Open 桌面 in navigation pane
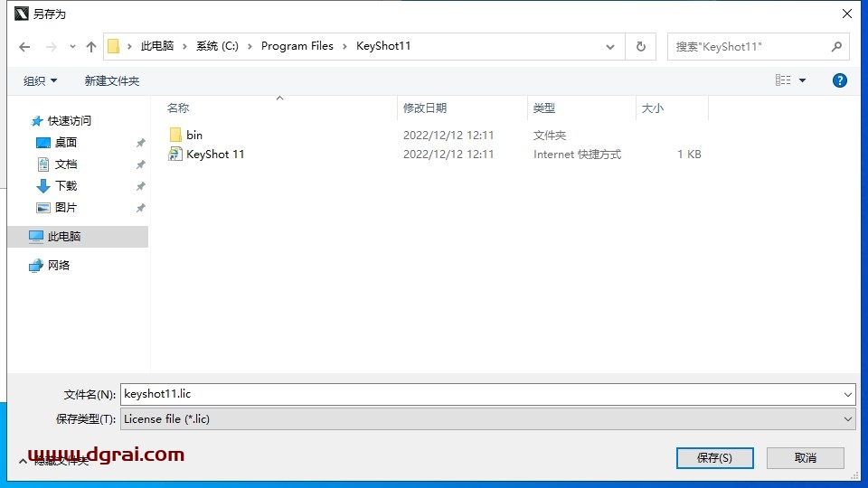The image size is (868, 488). (66, 142)
